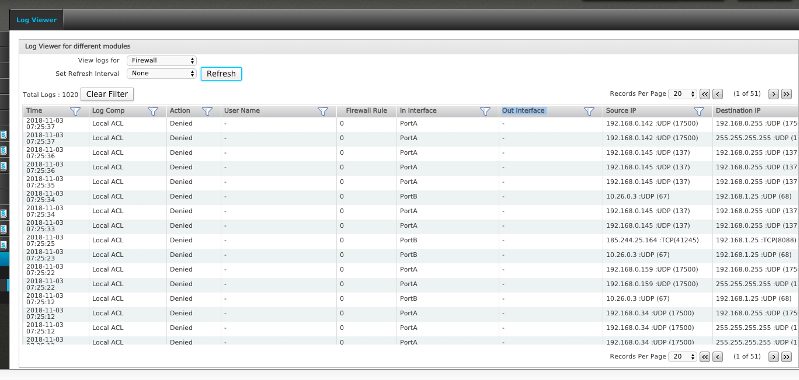Open the Out Interface column filter icon
Screen dimensions: 799x380
coord(589,111)
